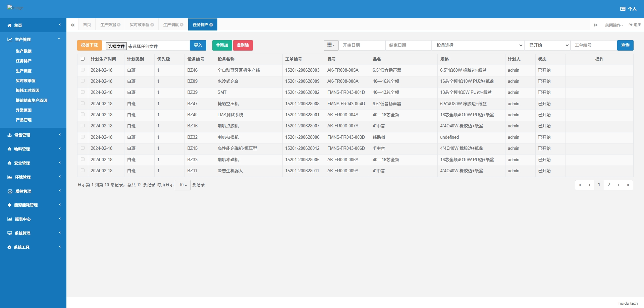644x308 pixels.
Task: Click the ID card icon next to 个人
Action: click(623, 9)
